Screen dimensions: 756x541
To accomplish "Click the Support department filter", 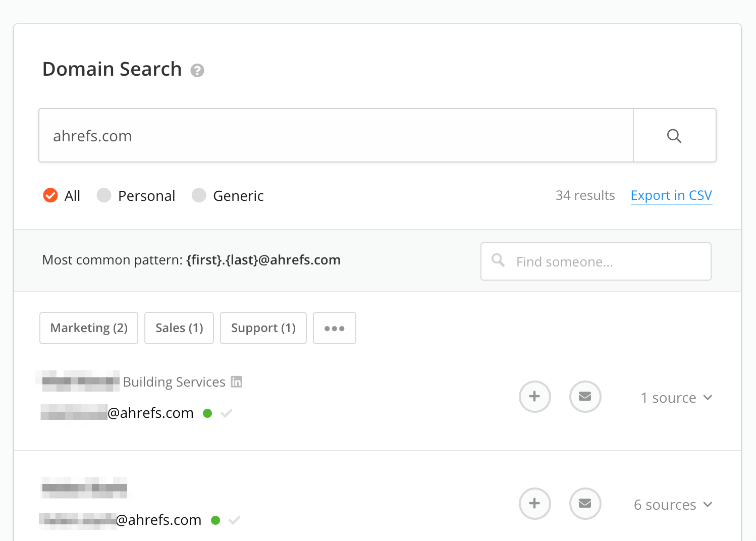I will [x=263, y=328].
